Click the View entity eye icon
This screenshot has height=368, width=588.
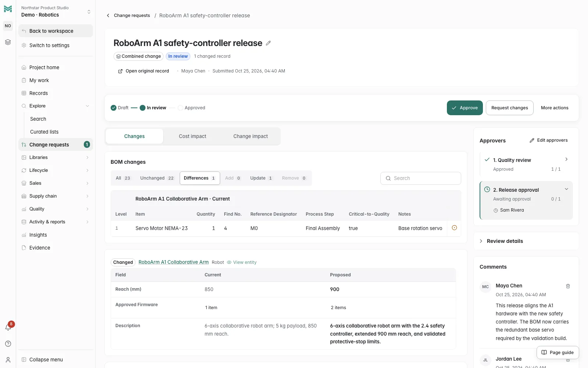229,262
